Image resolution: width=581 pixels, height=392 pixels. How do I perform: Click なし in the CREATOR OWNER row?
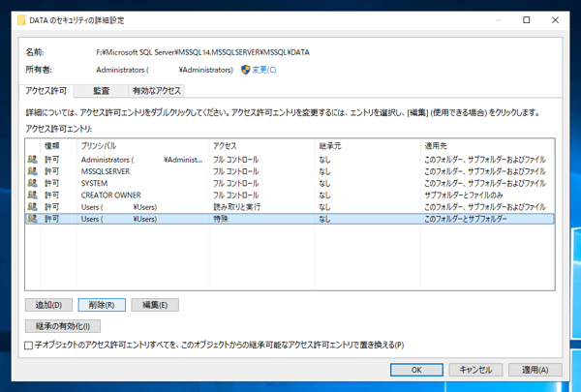(x=324, y=195)
